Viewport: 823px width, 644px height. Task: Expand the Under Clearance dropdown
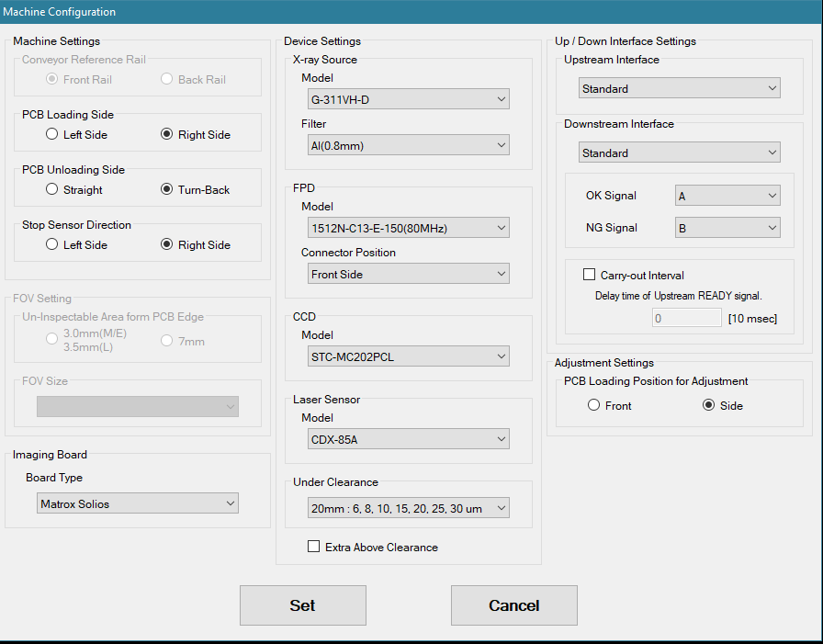409,507
